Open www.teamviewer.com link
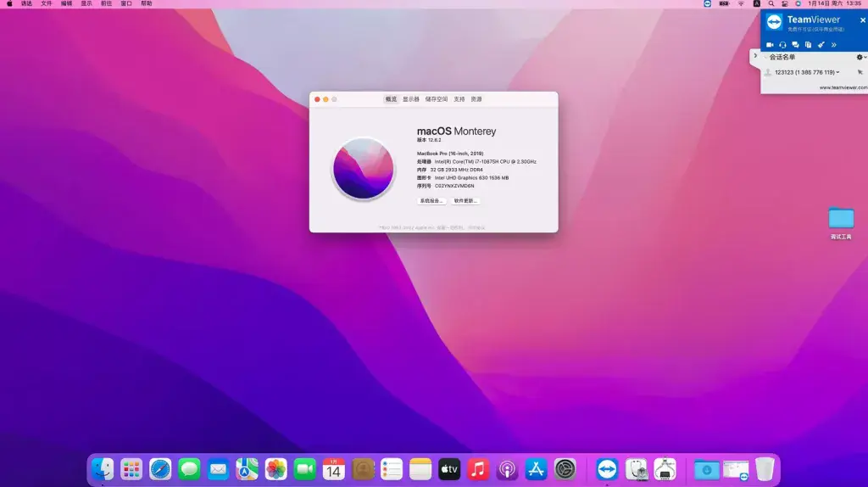The height and width of the screenshot is (487, 868). pos(843,87)
